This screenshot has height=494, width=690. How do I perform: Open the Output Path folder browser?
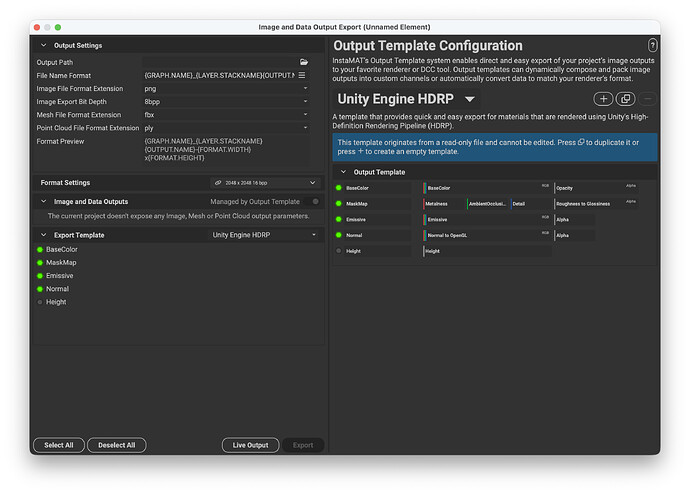(x=304, y=62)
